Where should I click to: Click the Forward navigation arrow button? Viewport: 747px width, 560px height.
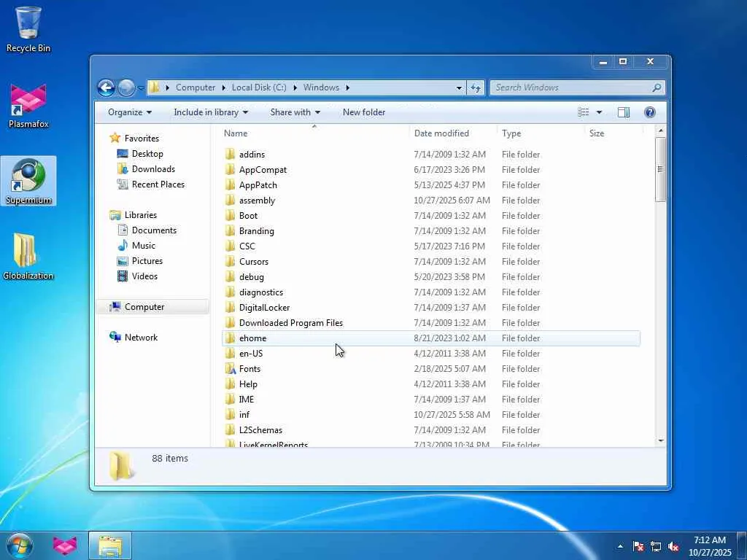126,87
